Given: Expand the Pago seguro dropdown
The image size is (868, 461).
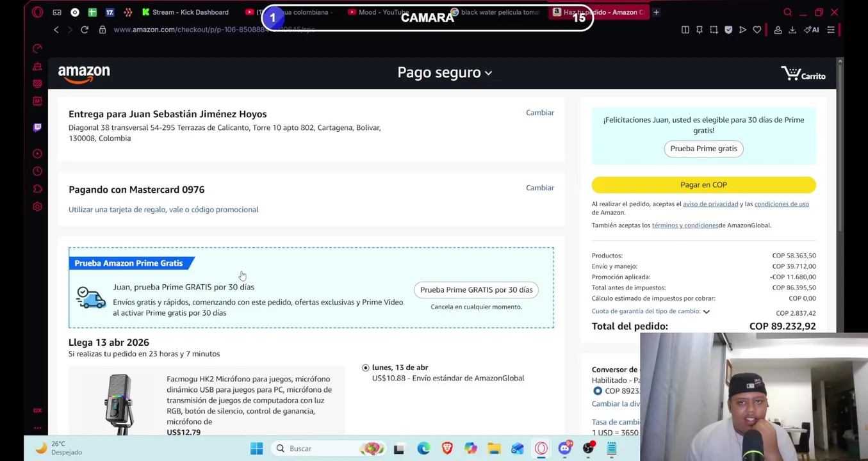Looking at the screenshot, I should 445,72.
